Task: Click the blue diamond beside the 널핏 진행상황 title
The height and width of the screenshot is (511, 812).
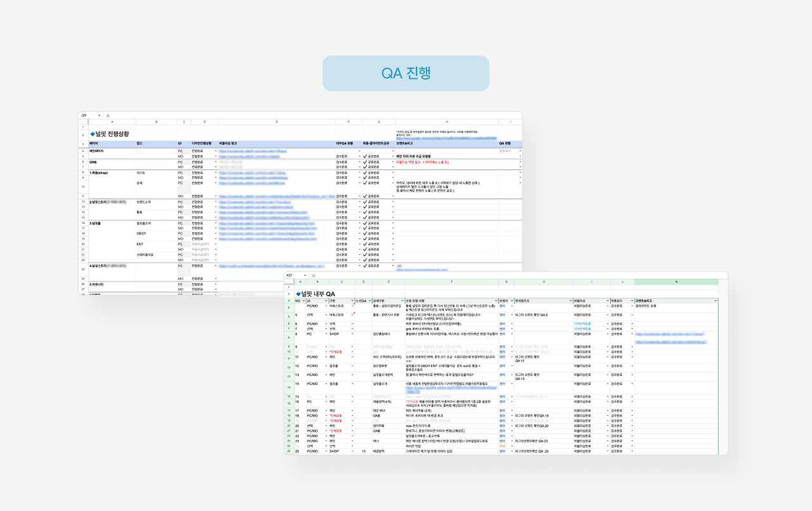Action: coord(93,134)
